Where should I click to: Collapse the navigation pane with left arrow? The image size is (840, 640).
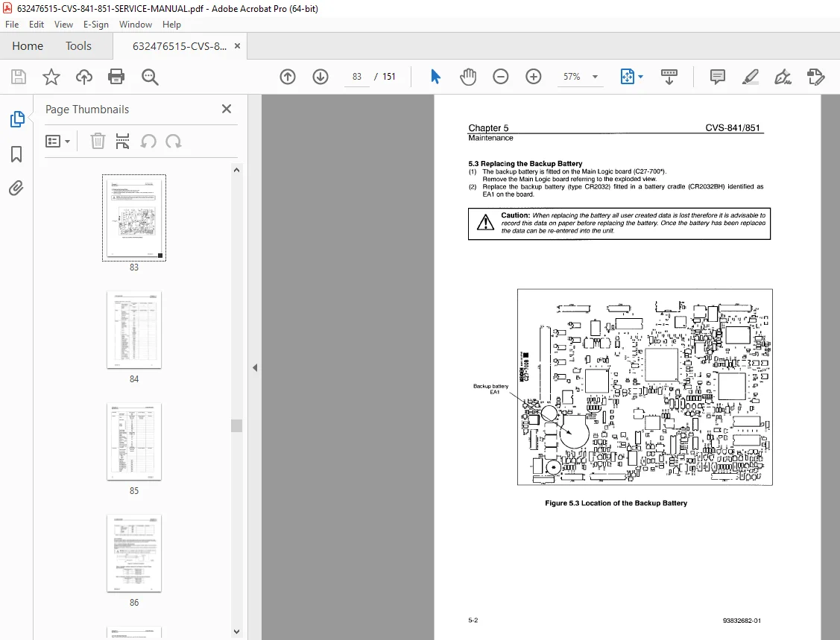[x=255, y=367]
